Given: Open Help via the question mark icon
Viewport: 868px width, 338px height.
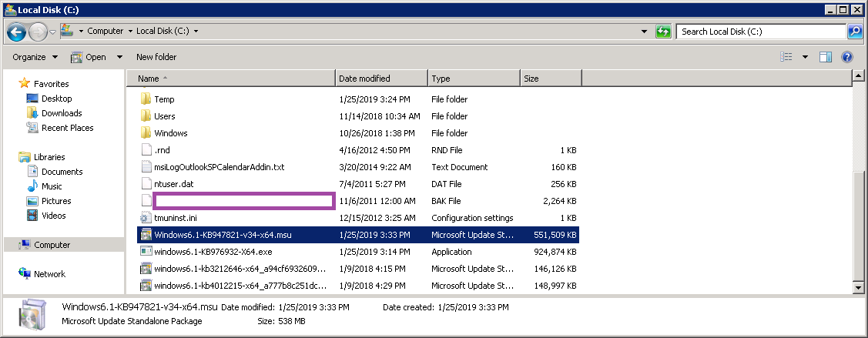Looking at the screenshot, I should 847,57.
